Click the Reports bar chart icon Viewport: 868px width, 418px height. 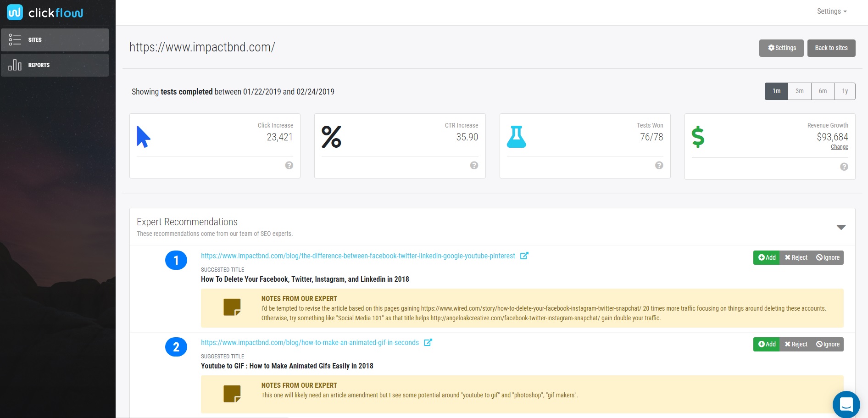(15, 65)
